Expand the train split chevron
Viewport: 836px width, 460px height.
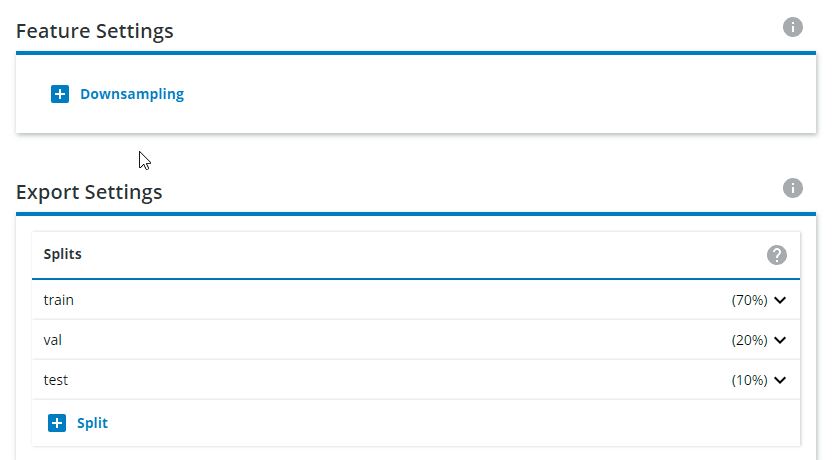(x=781, y=300)
